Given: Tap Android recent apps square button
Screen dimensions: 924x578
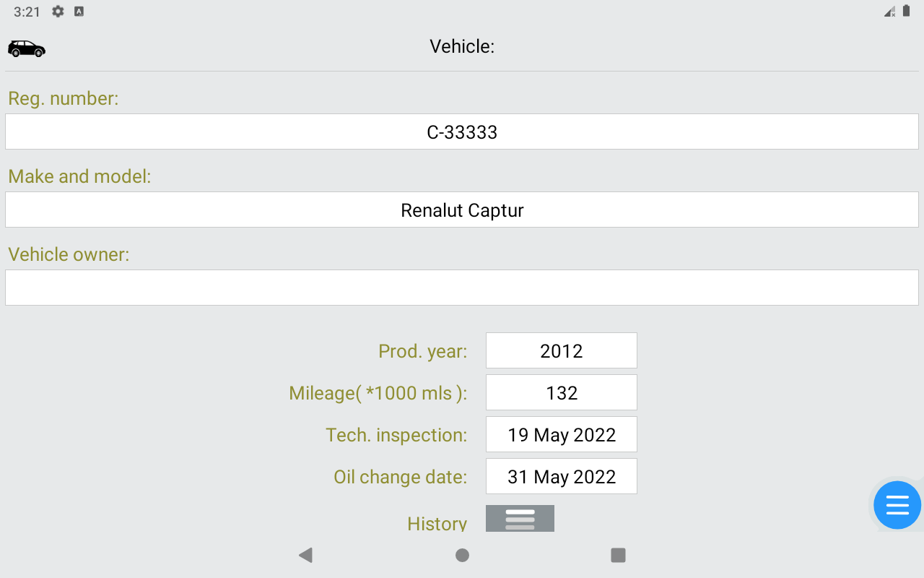Looking at the screenshot, I should (618, 555).
